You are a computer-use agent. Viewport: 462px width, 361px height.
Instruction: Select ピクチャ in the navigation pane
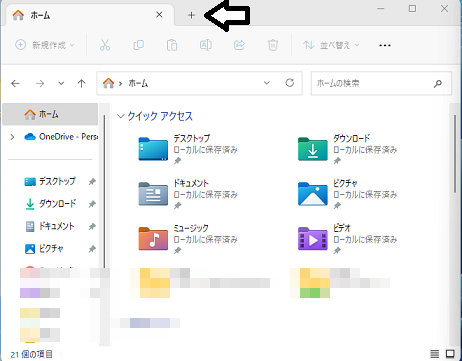pyautogui.click(x=44, y=249)
